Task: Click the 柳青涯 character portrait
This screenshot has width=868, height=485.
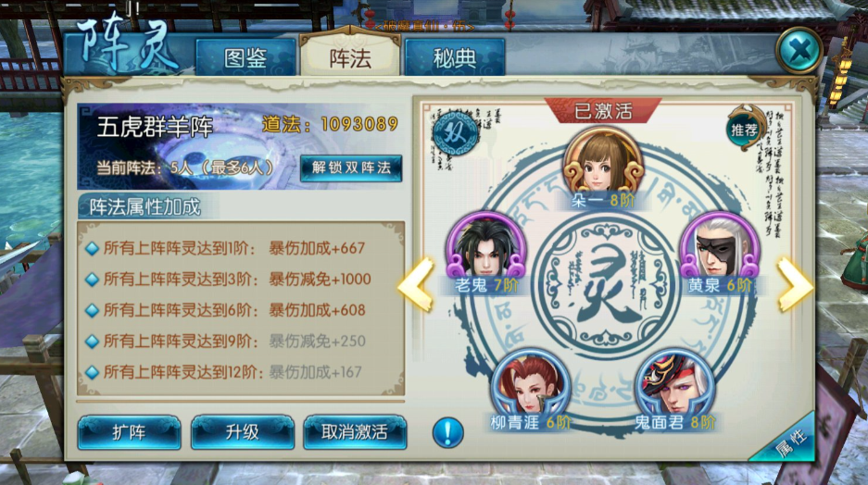Action: pyautogui.click(x=530, y=382)
